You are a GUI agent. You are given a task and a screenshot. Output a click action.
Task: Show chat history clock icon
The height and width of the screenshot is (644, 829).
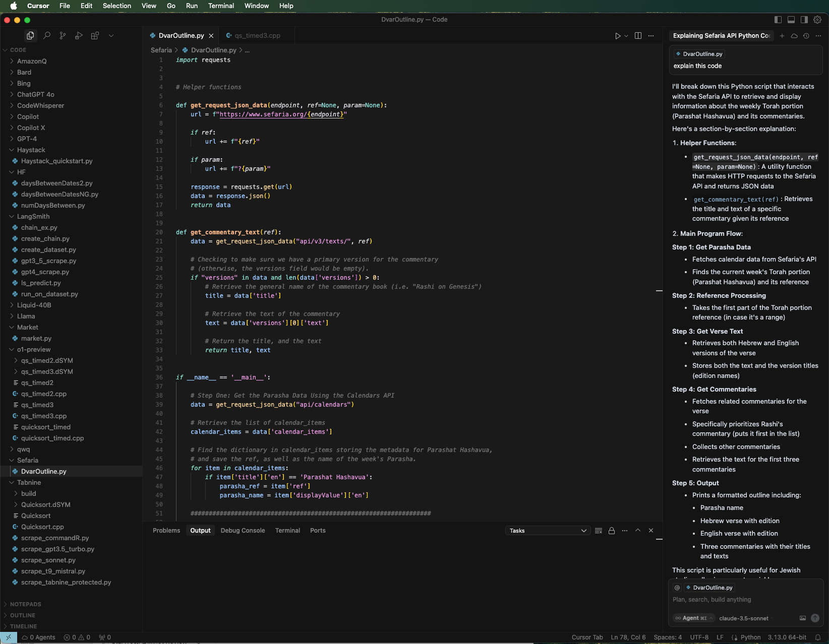pos(806,36)
